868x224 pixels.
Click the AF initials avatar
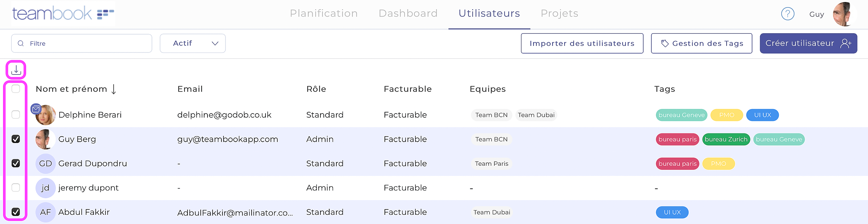tap(45, 212)
